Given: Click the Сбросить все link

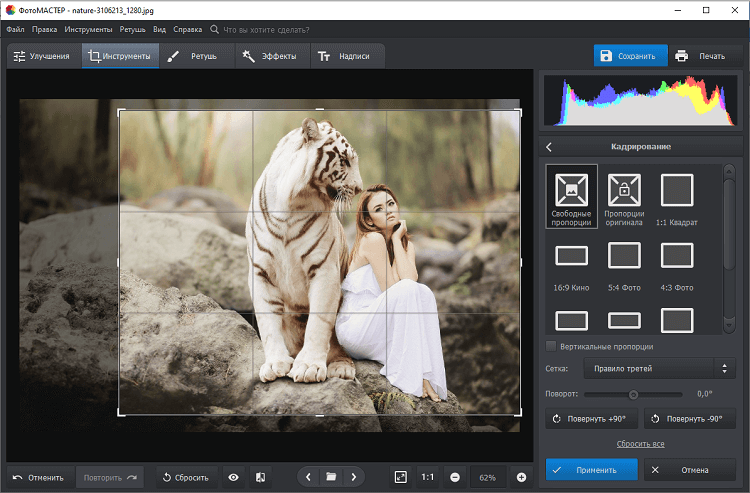Looking at the screenshot, I should pyautogui.click(x=640, y=443).
